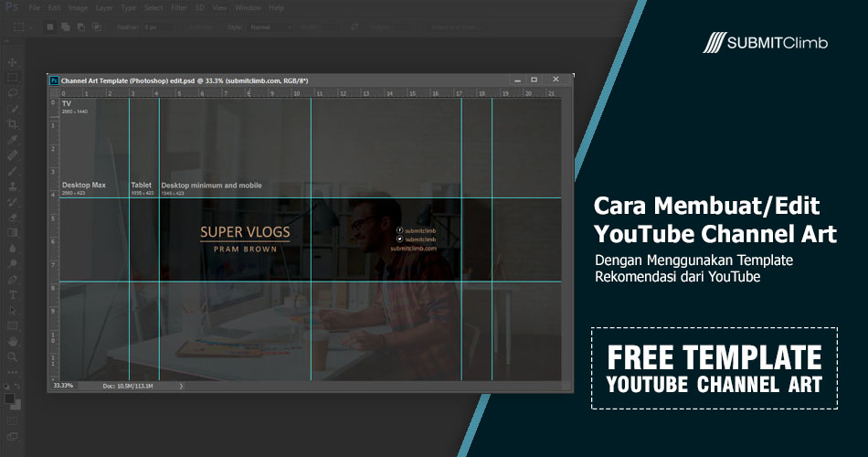Open the Window menu

tap(248, 7)
